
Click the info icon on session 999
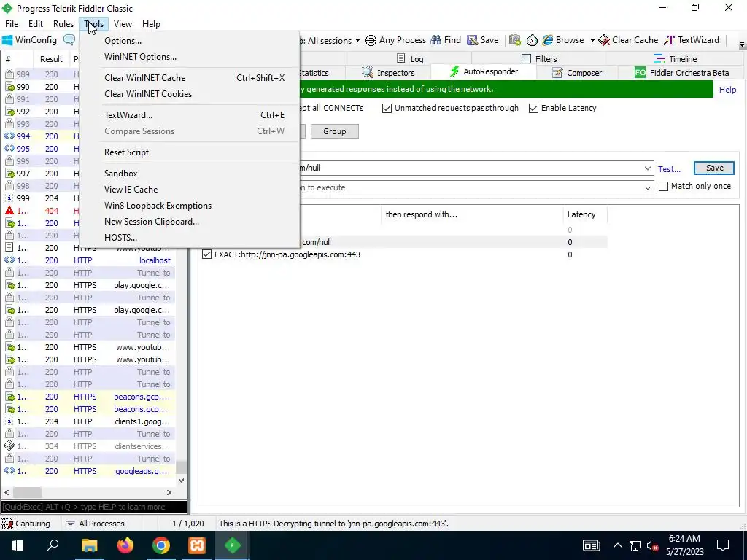(x=9, y=198)
